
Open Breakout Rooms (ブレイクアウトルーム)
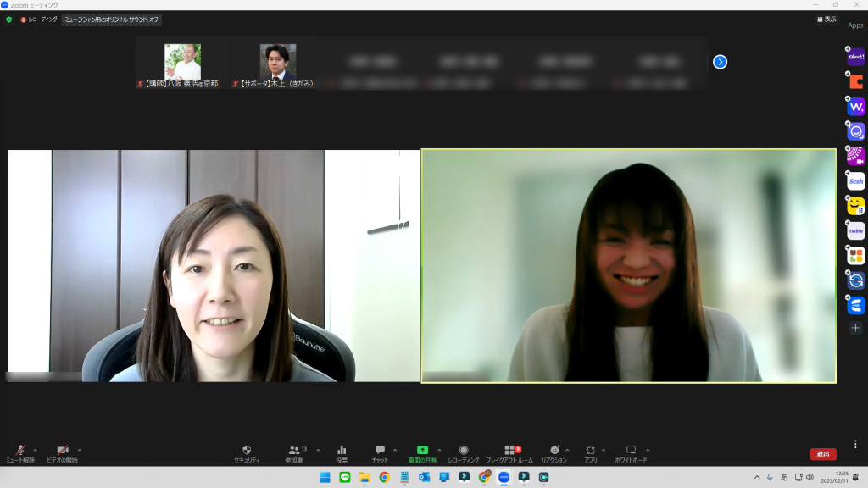509,453
